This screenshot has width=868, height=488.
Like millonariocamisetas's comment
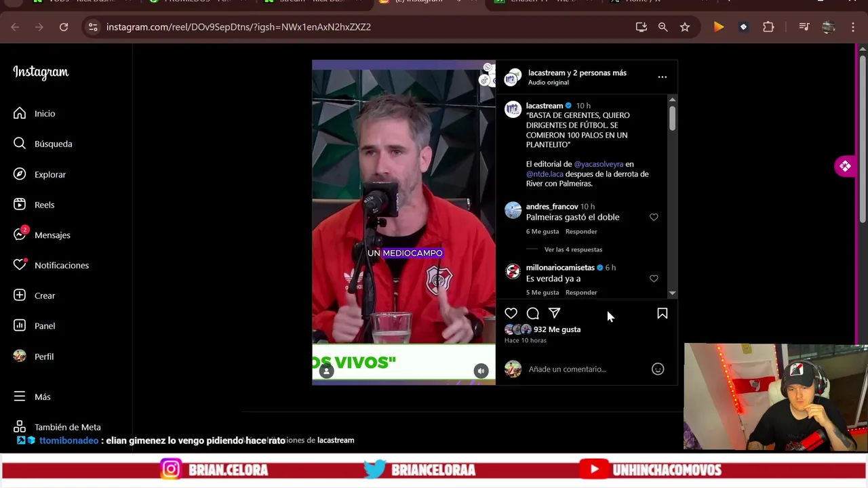654,279
